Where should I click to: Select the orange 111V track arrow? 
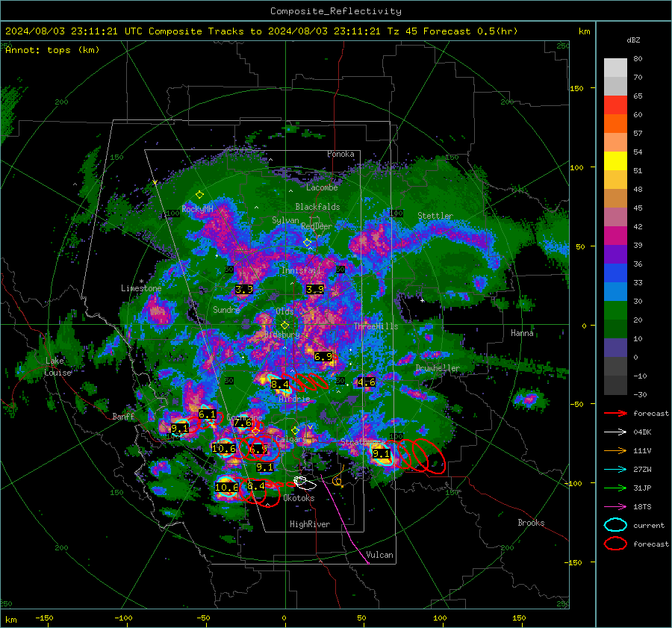pyautogui.click(x=615, y=450)
